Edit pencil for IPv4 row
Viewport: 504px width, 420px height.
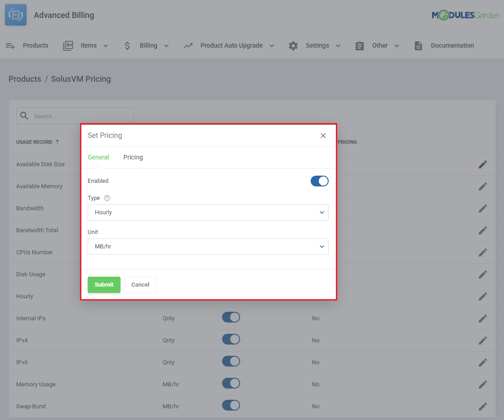pyautogui.click(x=483, y=340)
